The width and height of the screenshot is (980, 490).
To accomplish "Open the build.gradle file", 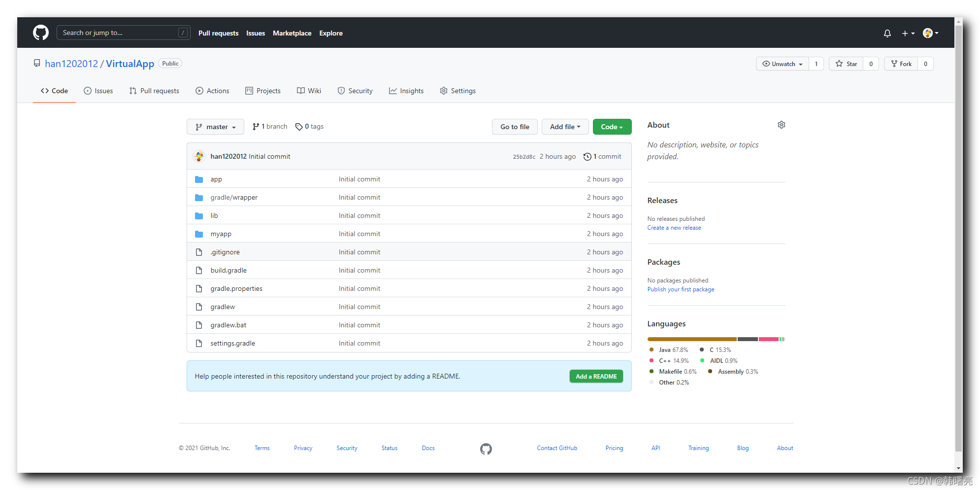I will (229, 270).
